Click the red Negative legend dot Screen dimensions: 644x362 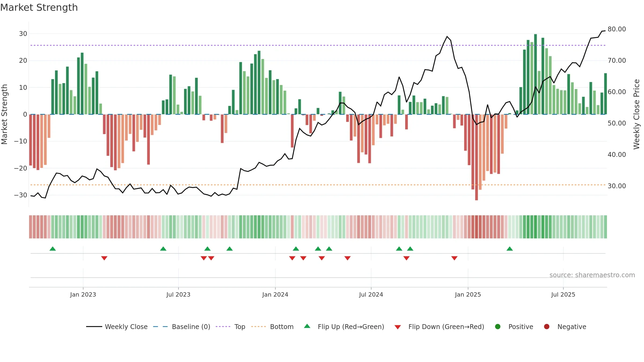point(547,327)
